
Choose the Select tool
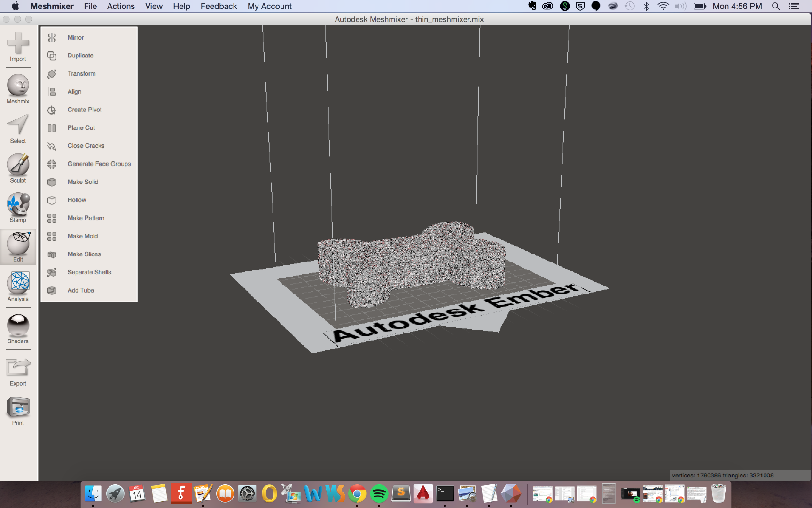pyautogui.click(x=18, y=128)
